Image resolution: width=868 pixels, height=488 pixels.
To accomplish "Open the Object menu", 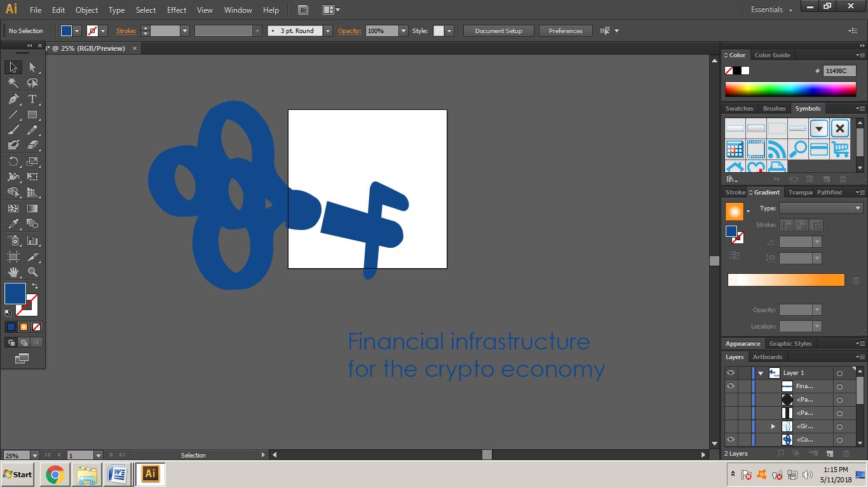I will [x=86, y=10].
